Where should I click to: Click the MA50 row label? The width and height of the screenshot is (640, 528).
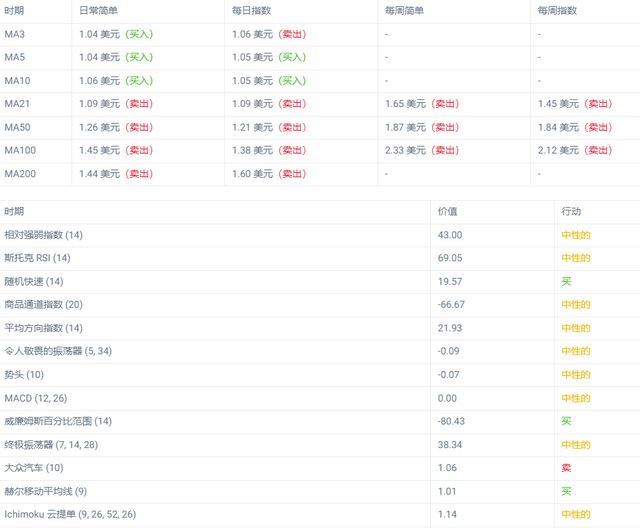tap(17, 127)
